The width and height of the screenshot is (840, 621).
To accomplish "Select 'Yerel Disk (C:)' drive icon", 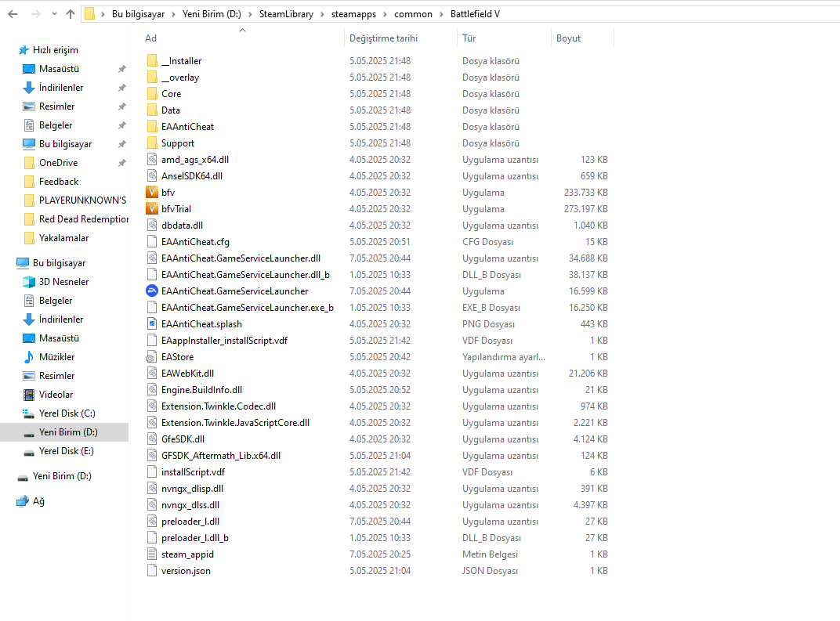I will point(29,413).
